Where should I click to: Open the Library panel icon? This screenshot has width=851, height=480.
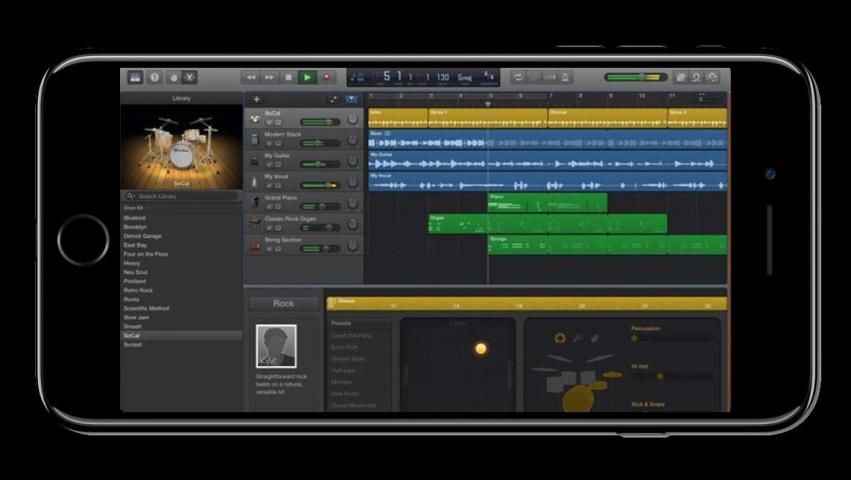tap(135, 77)
